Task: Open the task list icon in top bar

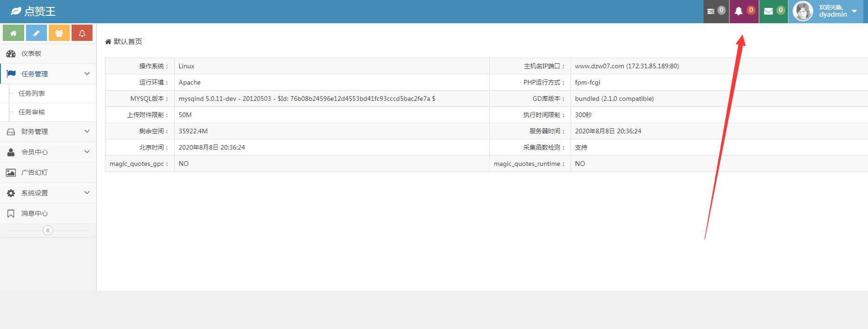Action: 716,11
